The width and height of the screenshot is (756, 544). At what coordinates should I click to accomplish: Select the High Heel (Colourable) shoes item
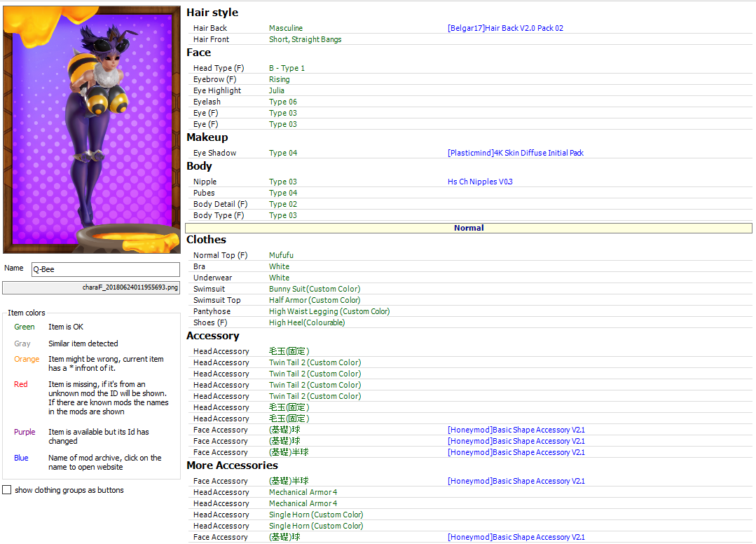pos(307,322)
